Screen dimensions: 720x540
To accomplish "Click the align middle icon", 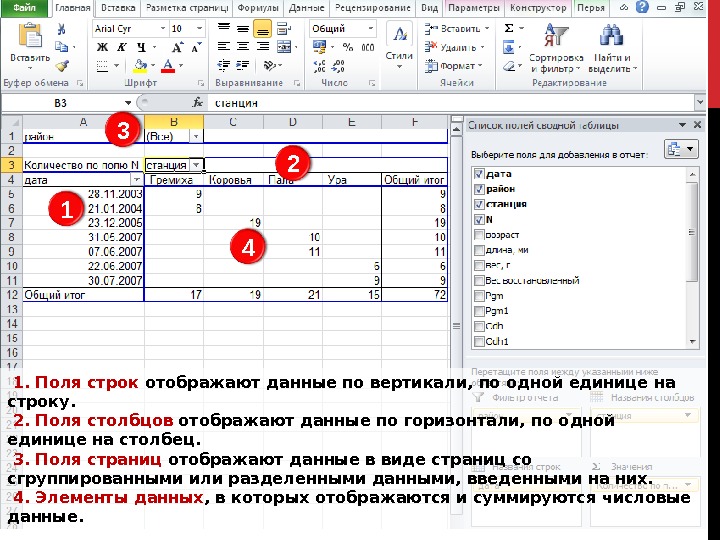I will (243, 29).
